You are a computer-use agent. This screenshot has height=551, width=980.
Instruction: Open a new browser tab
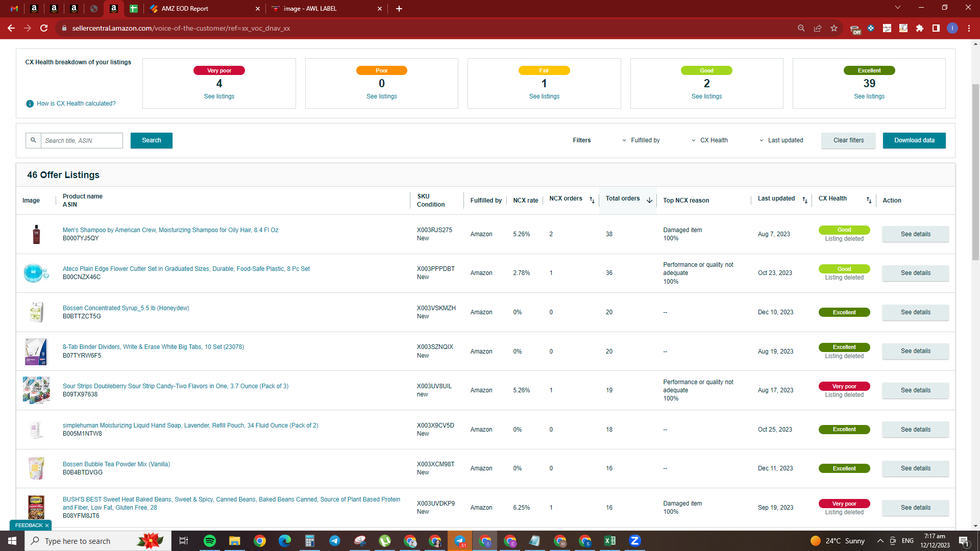(x=399, y=9)
